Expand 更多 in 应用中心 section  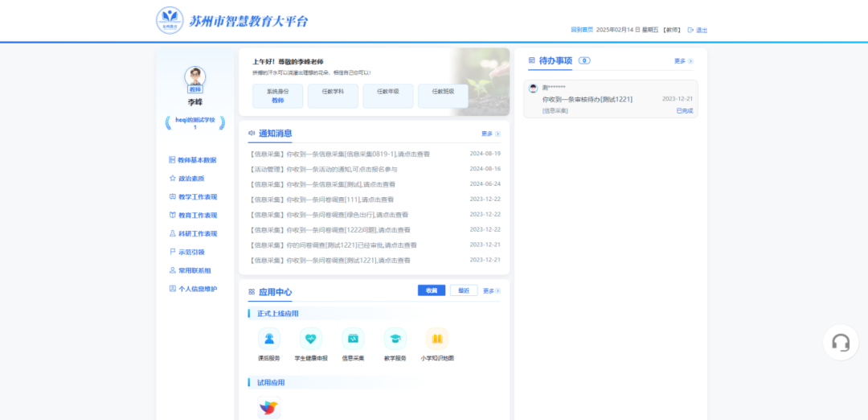492,291
